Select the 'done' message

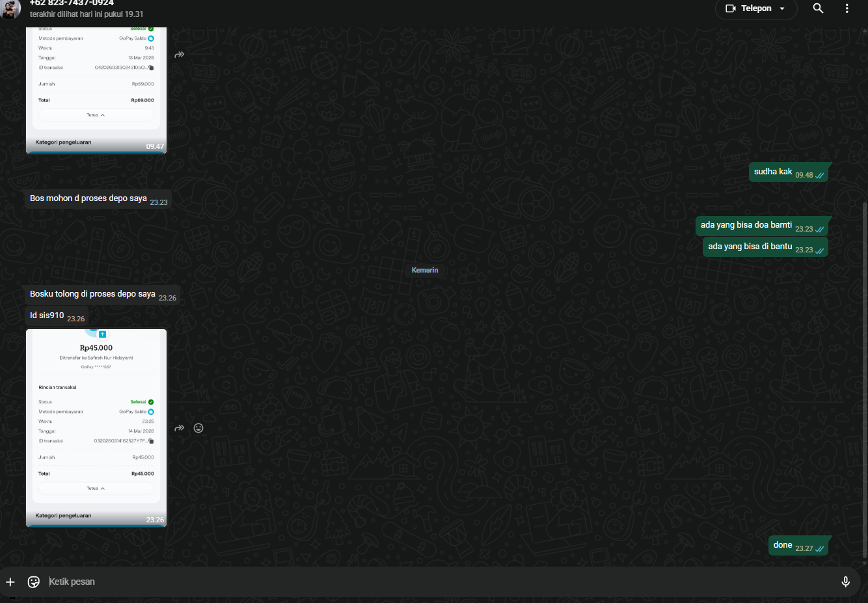click(798, 546)
